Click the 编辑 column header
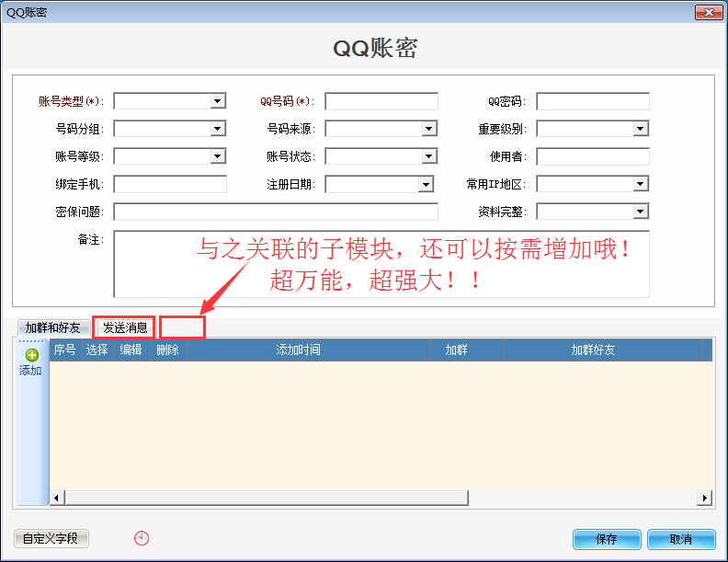 [x=131, y=350]
